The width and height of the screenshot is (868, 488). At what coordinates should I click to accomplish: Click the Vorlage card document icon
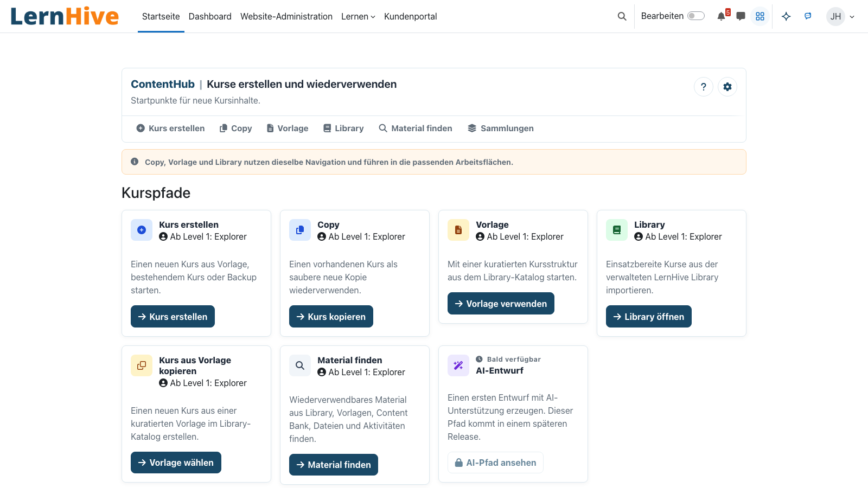tap(458, 230)
